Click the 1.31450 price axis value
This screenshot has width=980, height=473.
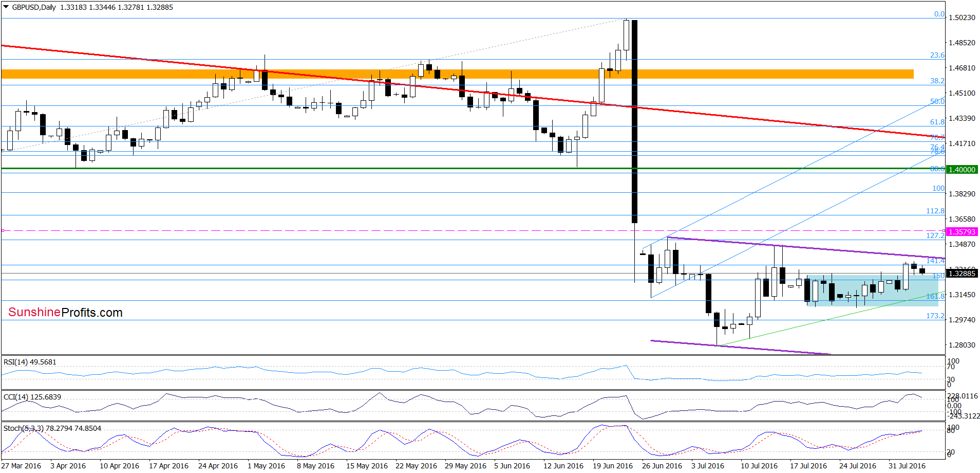point(962,295)
